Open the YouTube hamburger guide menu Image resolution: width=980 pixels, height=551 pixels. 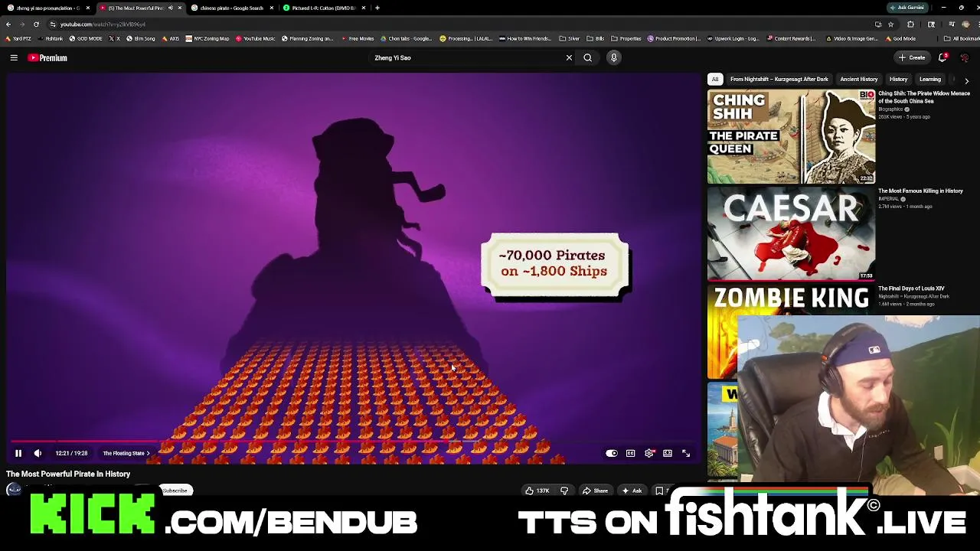coord(14,57)
